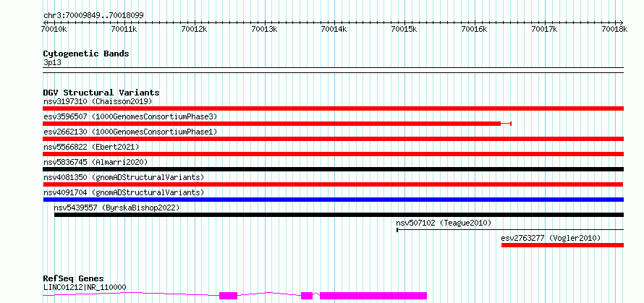
Task: Click the red bar under nsv5566822
Action: 334,154
